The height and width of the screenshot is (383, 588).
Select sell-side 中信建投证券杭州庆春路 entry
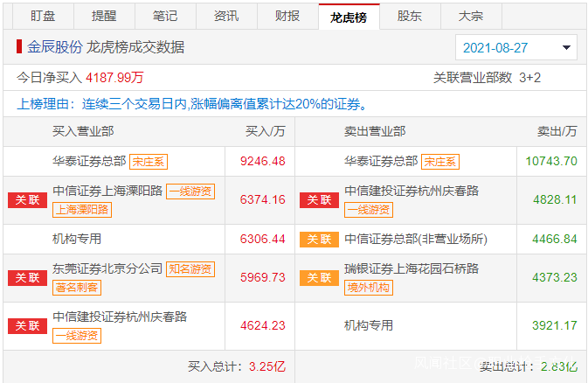tap(412, 191)
